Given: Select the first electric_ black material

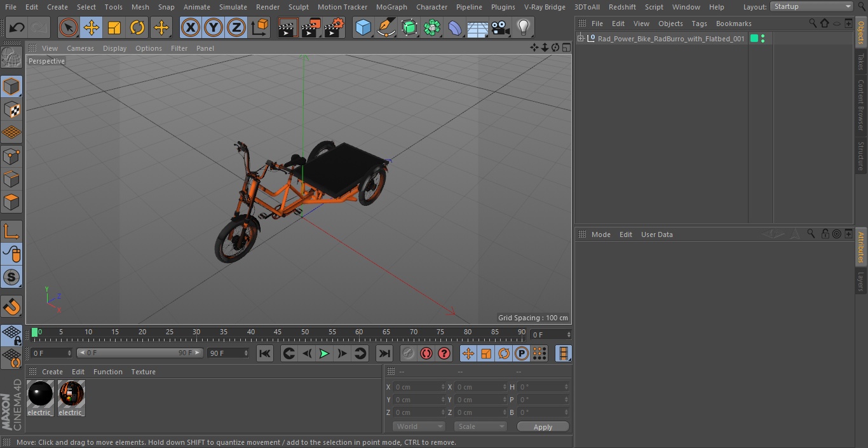Looking at the screenshot, I should coord(40,398).
